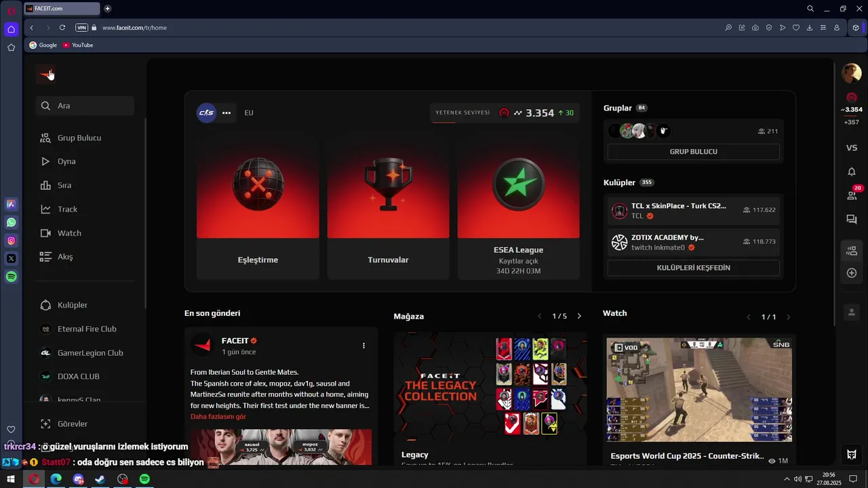Click the GRUP BULUCU button

[x=693, y=152]
